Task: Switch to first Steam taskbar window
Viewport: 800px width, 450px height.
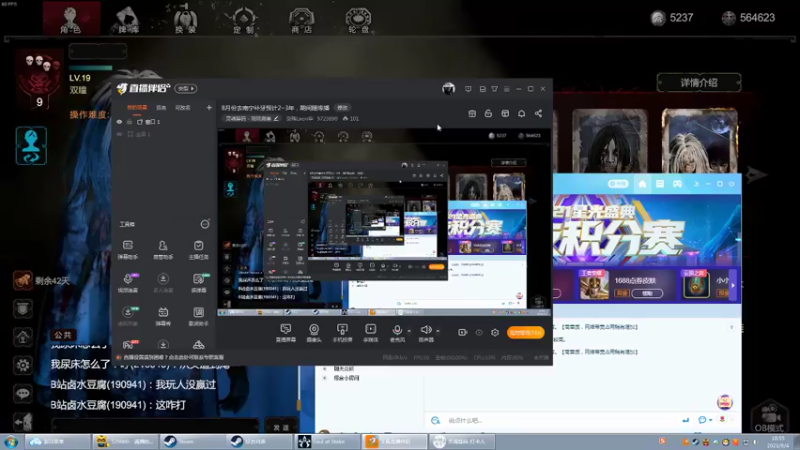Action: pyautogui.click(x=192, y=442)
